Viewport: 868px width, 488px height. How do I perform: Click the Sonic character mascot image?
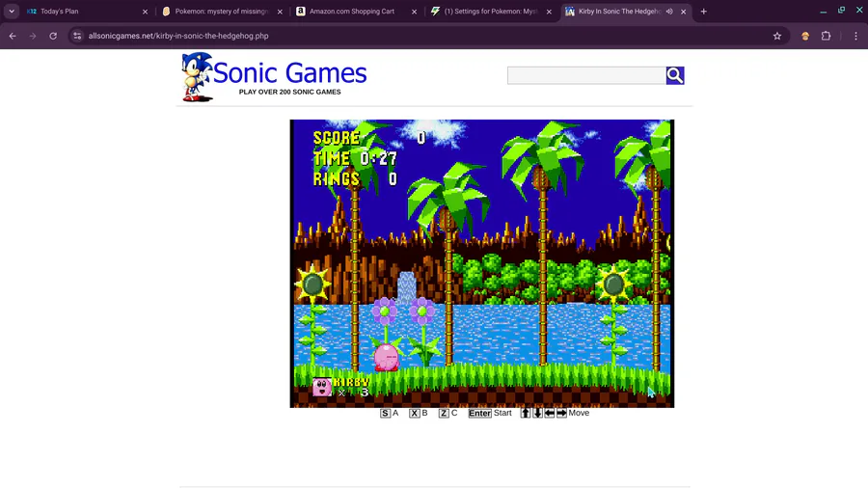point(197,77)
